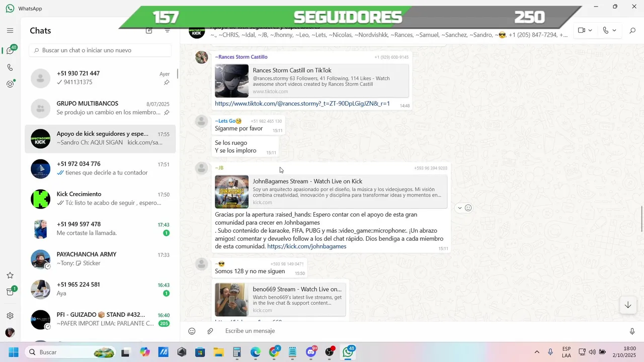Start a new chat with pencil icon
The height and width of the screenshot is (362, 644).
click(x=149, y=31)
